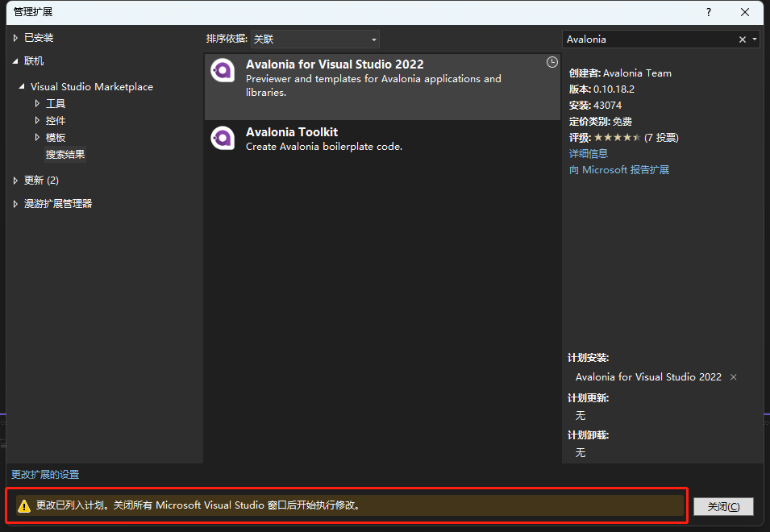Select the 模板 tree item
This screenshot has width=770, height=532.
56,137
